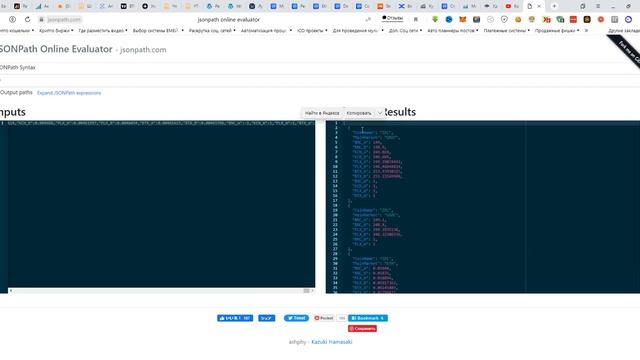This screenshot has height=360, width=640.
Task: Click the bookmark flag icon next to Отзывы
Action: click(x=416, y=19)
